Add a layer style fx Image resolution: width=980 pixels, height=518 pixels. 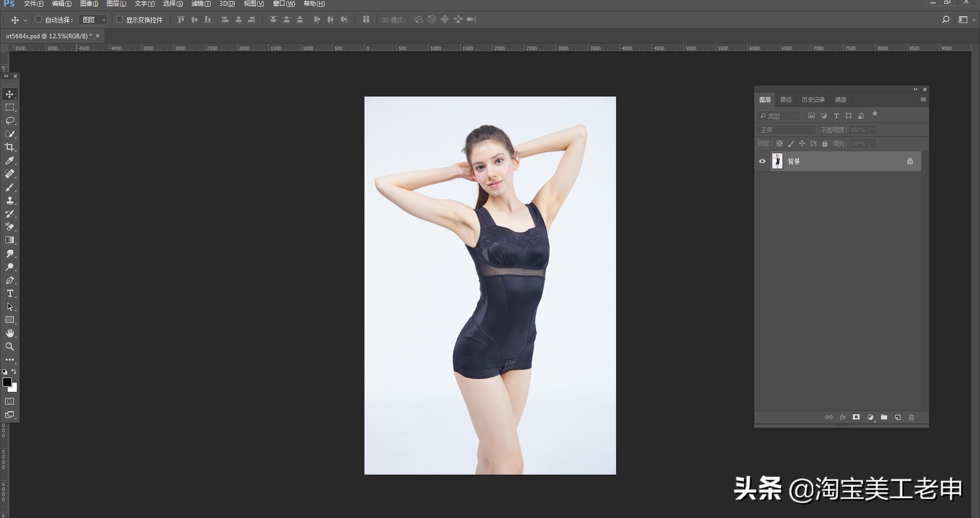point(843,417)
